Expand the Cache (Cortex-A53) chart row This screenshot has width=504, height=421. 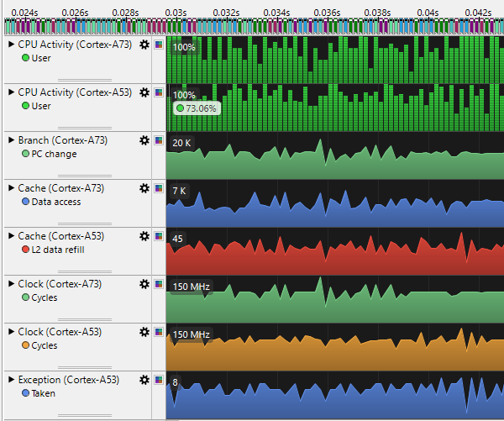click(x=11, y=236)
